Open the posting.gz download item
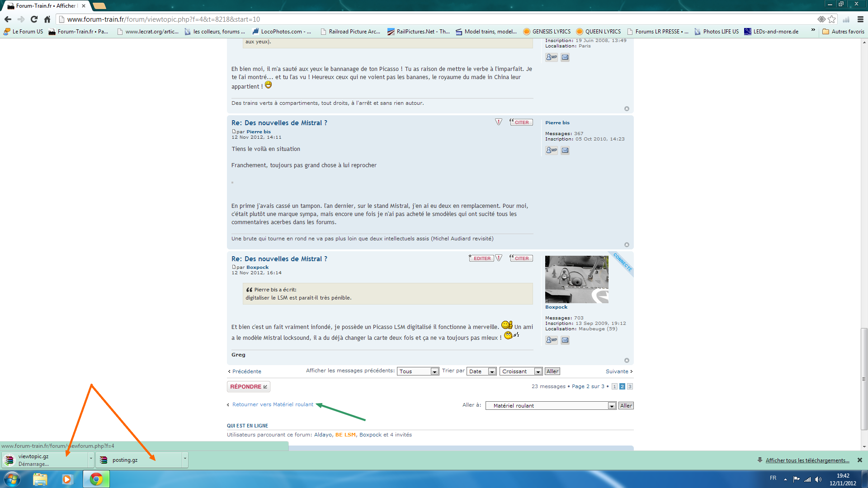 (x=139, y=460)
